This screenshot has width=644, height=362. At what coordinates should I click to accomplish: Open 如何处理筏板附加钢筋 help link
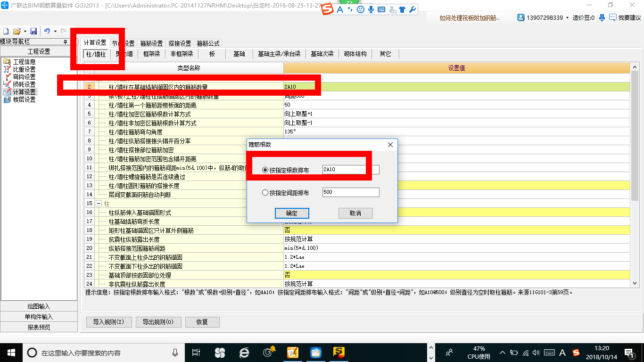tap(470, 18)
